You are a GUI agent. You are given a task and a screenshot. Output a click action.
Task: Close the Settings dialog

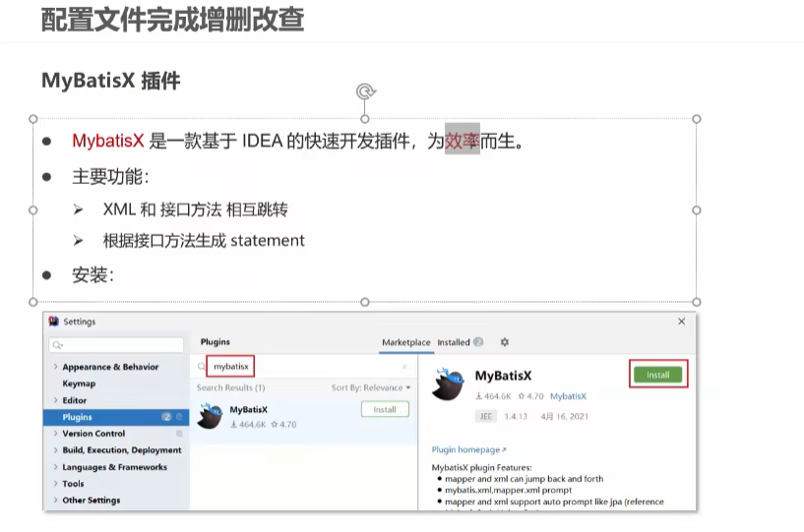[x=681, y=322]
